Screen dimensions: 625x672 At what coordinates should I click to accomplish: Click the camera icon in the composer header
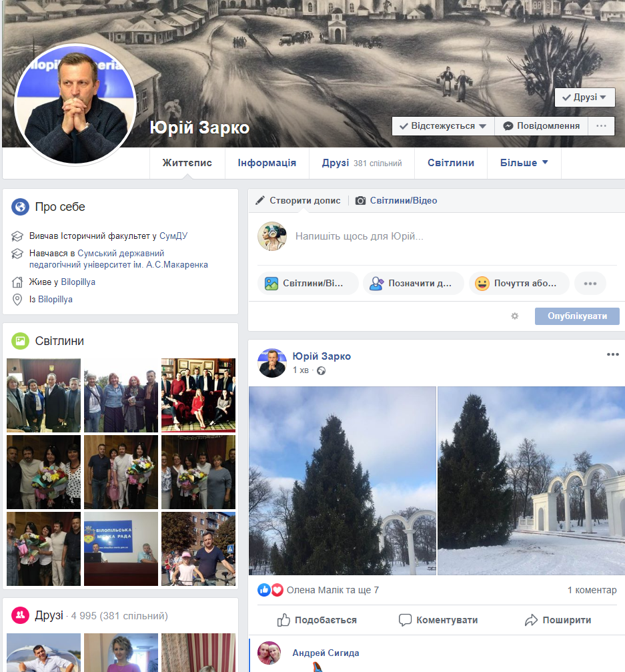point(361,201)
